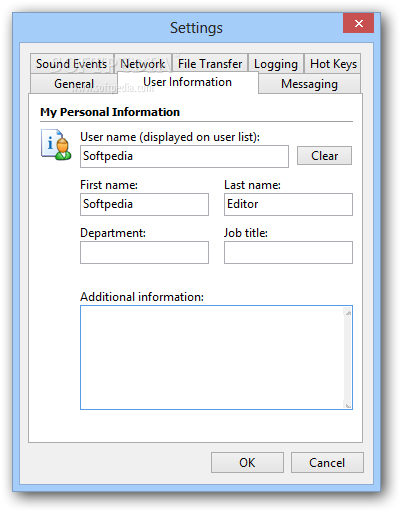Click the My Personal Information heading
Image resolution: width=401 pixels, height=512 pixels.
click(110, 112)
